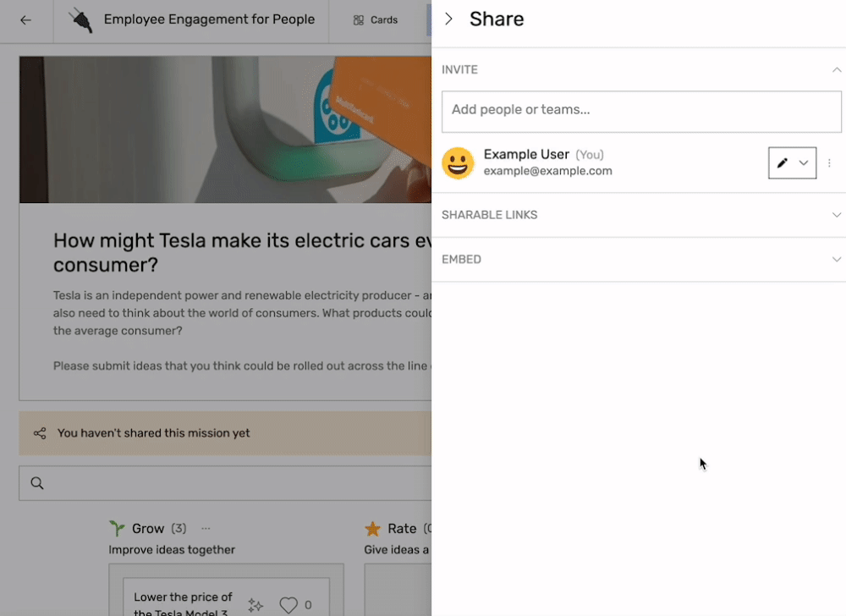846x616 pixels.
Task: Open the edit permission dropdown for Example User
Action: point(792,163)
